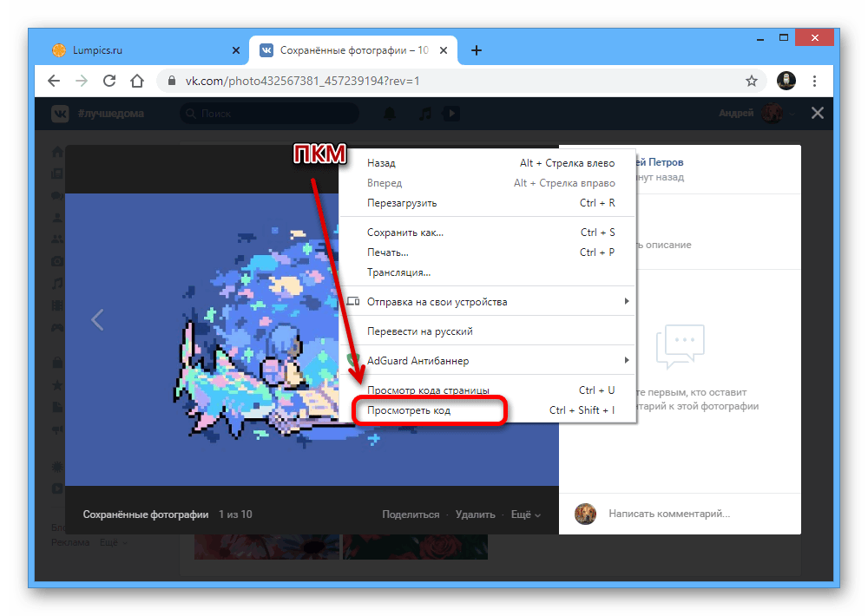Go to previous photo with left chevron

[97, 319]
